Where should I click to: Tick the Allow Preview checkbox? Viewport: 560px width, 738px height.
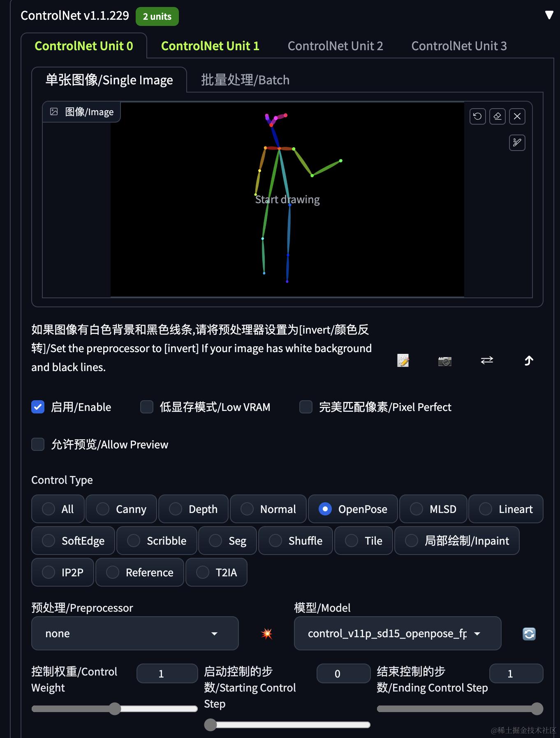tap(38, 444)
